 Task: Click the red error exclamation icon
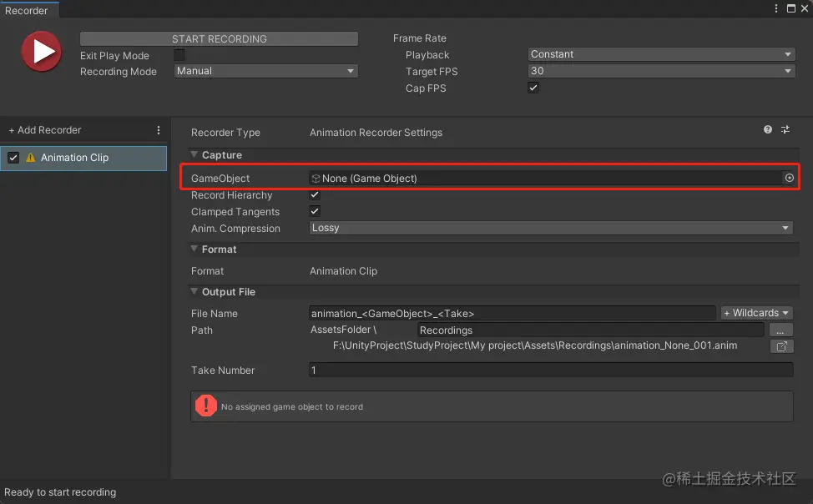[x=206, y=406]
